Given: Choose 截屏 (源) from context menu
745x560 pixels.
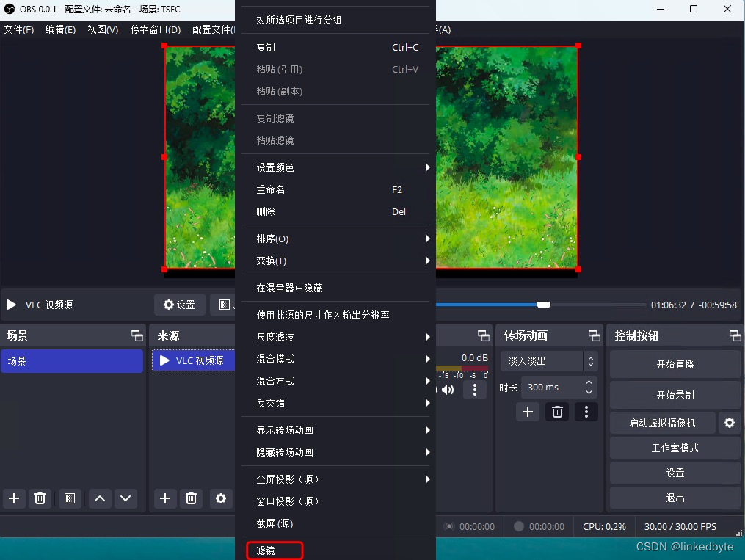Looking at the screenshot, I should [335, 523].
